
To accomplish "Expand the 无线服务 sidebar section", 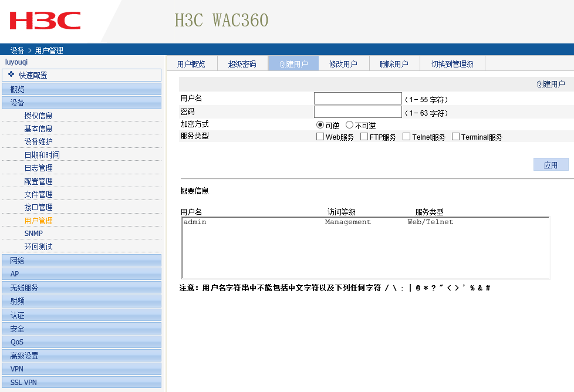I will tap(81, 288).
